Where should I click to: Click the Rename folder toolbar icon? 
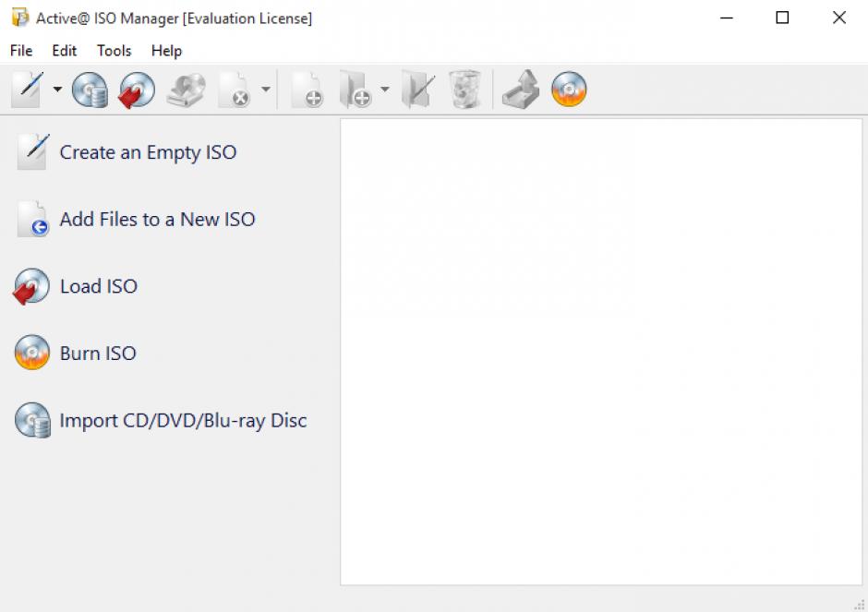point(418,90)
